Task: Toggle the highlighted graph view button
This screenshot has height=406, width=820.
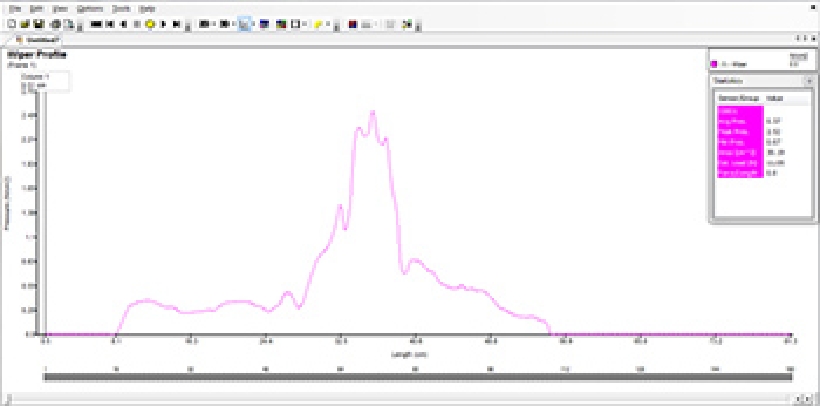Action: [x=245, y=23]
